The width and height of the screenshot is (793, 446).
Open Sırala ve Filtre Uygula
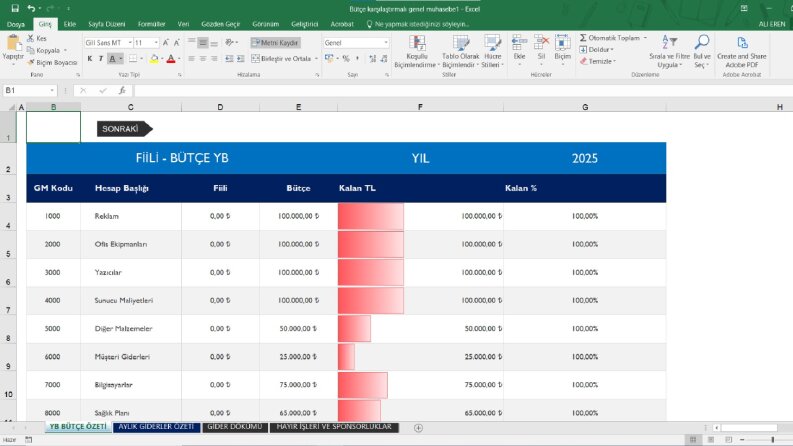click(670, 52)
